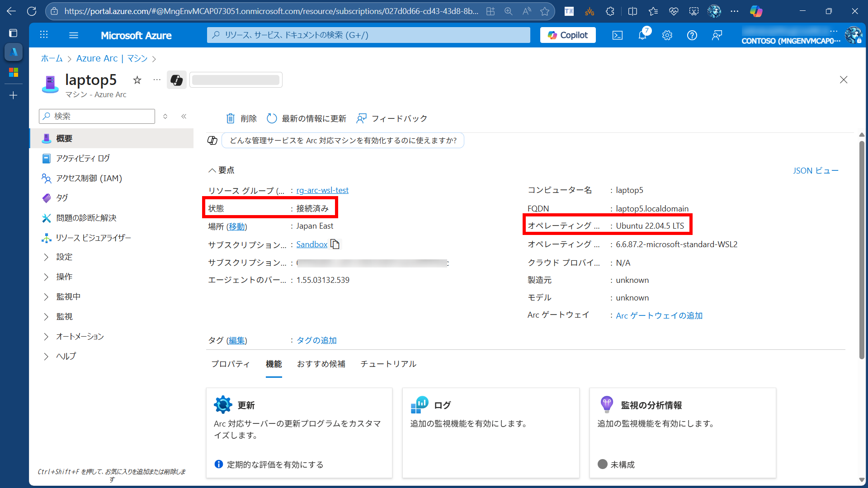This screenshot has height=488, width=868.
Task: Open the account avatar menu
Action: pos(853,35)
